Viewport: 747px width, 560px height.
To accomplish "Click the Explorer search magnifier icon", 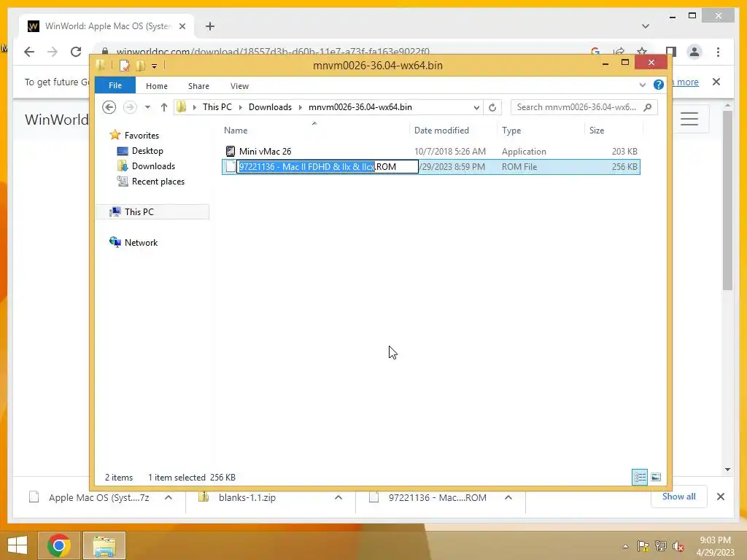I will (648, 107).
